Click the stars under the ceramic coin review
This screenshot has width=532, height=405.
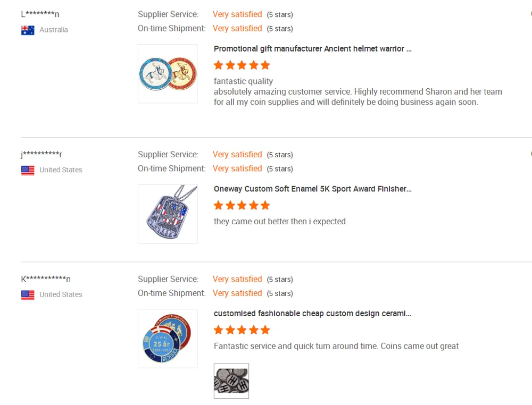pos(242,330)
